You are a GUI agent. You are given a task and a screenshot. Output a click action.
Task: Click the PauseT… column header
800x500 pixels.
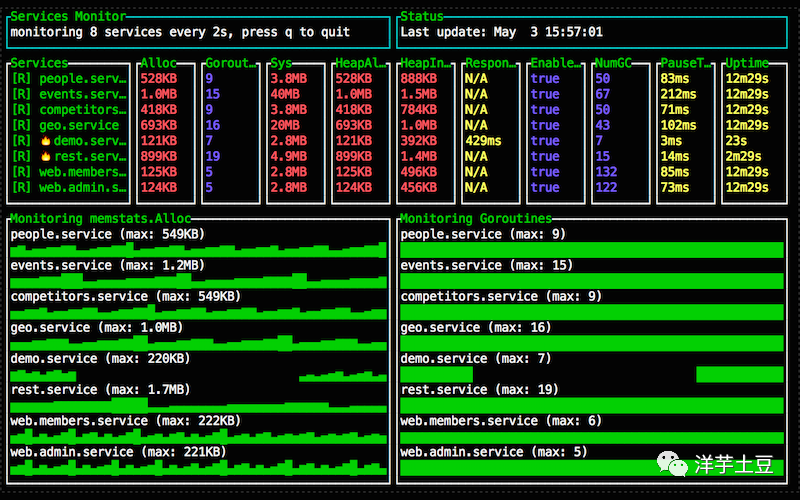(x=686, y=63)
